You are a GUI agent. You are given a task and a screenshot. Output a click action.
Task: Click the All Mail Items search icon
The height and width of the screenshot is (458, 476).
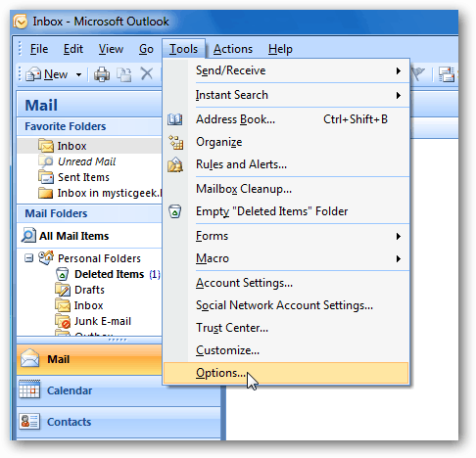point(28,236)
